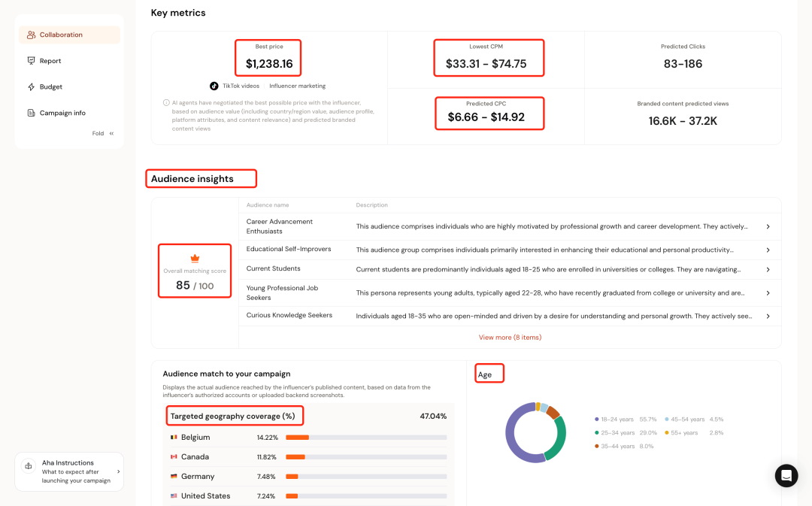
Task: Open Aha Instructions card
Action: pos(69,471)
